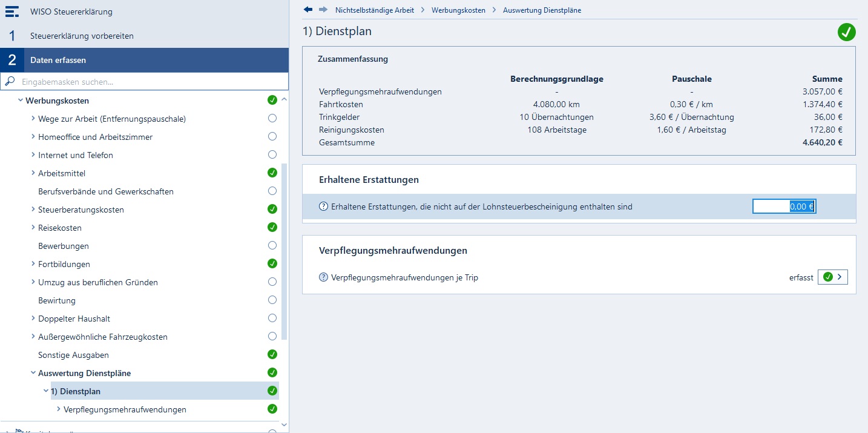Click empty status circle for Internet und Telefon
Image resolution: width=868 pixels, height=433 pixels.
coord(272,154)
